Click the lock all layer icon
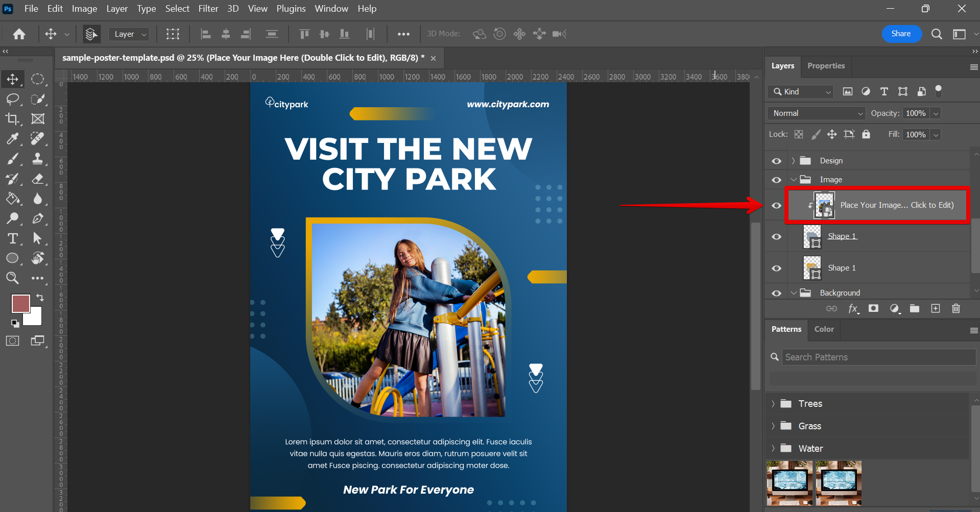This screenshot has height=512, width=980. click(x=866, y=134)
